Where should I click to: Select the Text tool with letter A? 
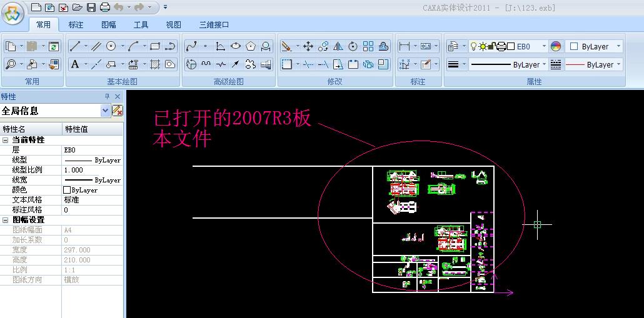75,64
